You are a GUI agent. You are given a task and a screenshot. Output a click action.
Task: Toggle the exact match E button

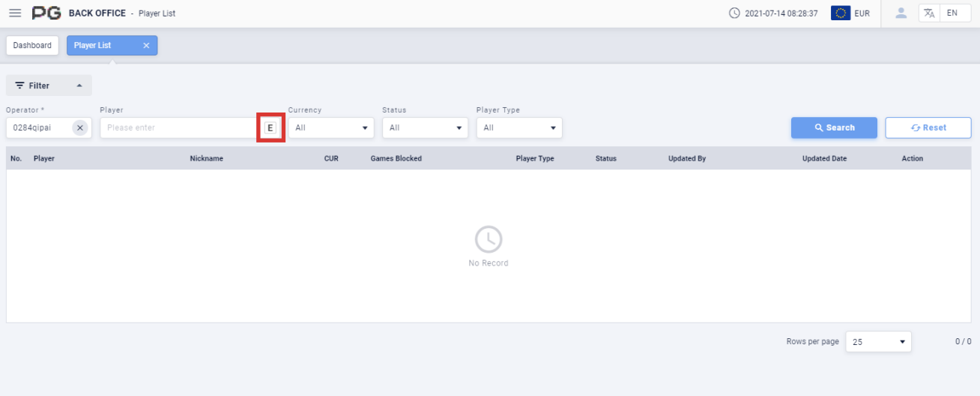pos(270,127)
